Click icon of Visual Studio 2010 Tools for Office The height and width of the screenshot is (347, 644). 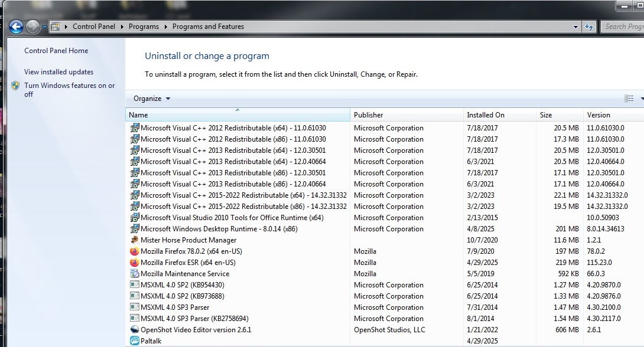pos(134,217)
